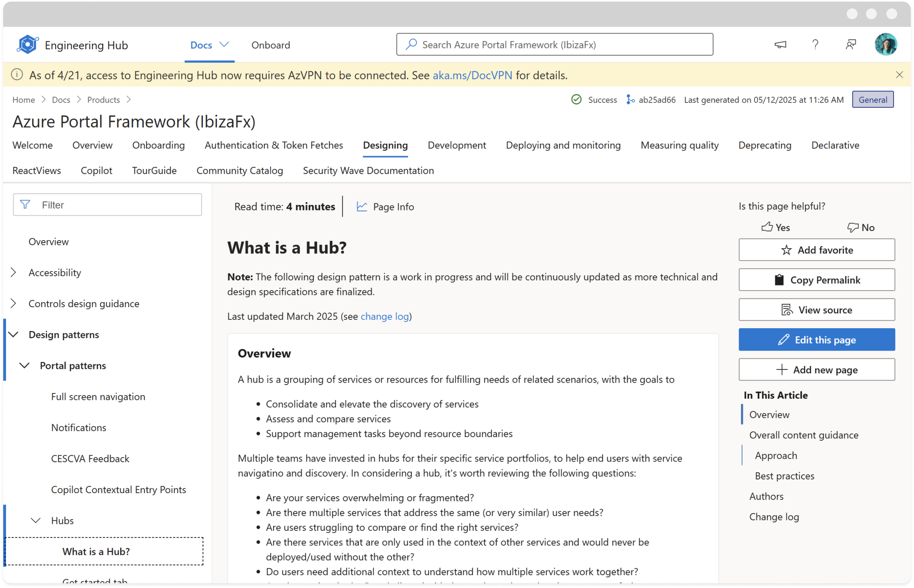This screenshot has height=588, width=914.
Task: Open the announcements megaphone icon
Action: tap(780, 44)
